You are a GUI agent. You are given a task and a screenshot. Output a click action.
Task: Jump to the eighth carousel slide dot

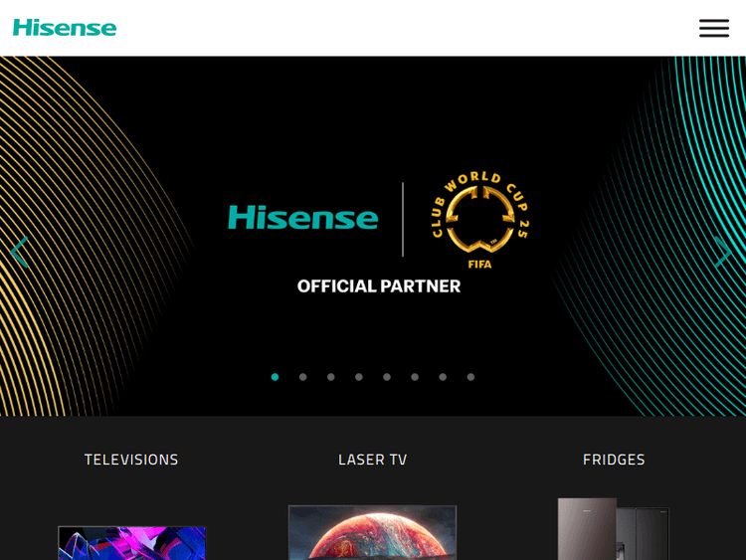coord(471,377)
